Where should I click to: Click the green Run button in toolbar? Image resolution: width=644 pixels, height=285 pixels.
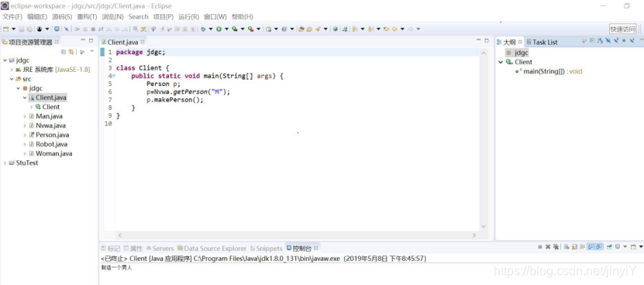(219, 29)
